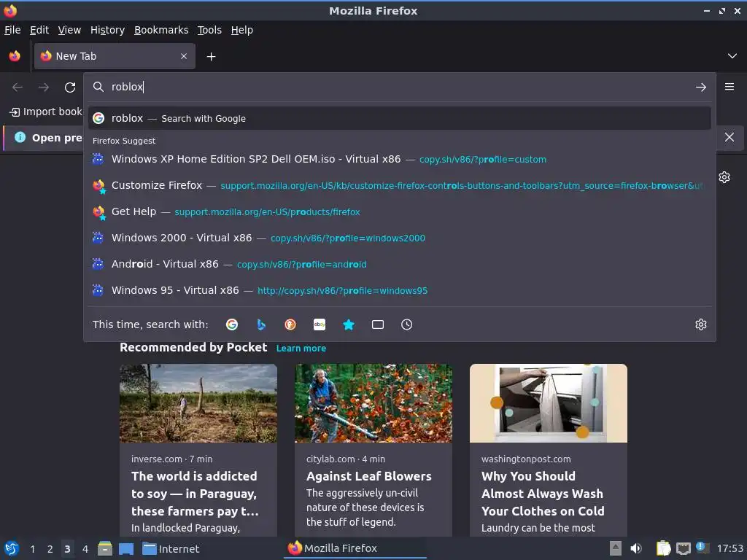Open the soy in Paraguay article thumbnail
This screenshot has width=747, height=560.
tap(198, 403)
